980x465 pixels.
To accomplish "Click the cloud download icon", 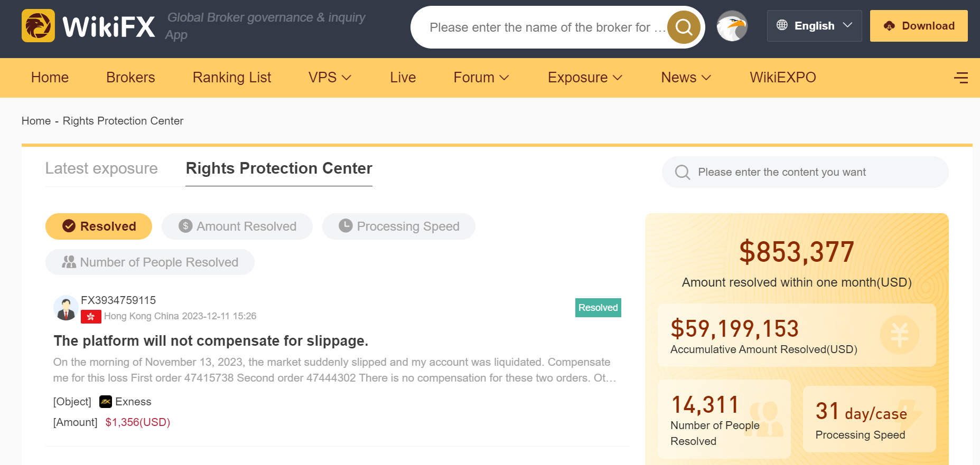I will (889, 26).
